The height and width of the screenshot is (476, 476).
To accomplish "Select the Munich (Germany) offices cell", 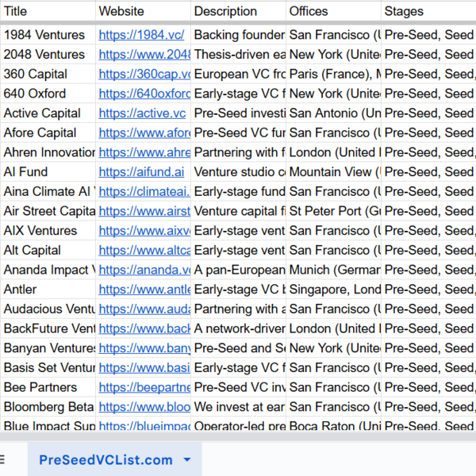I will (x=333, y=270).
